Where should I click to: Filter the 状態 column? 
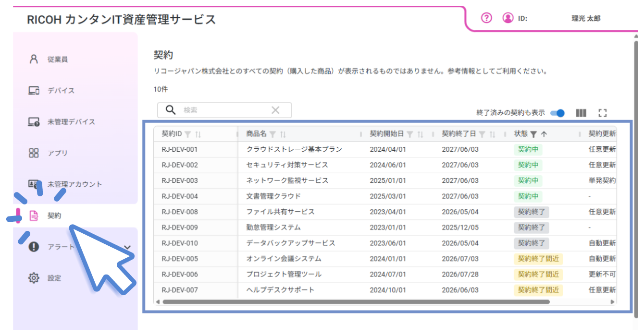pyautogui.click(x=533, y=134)
